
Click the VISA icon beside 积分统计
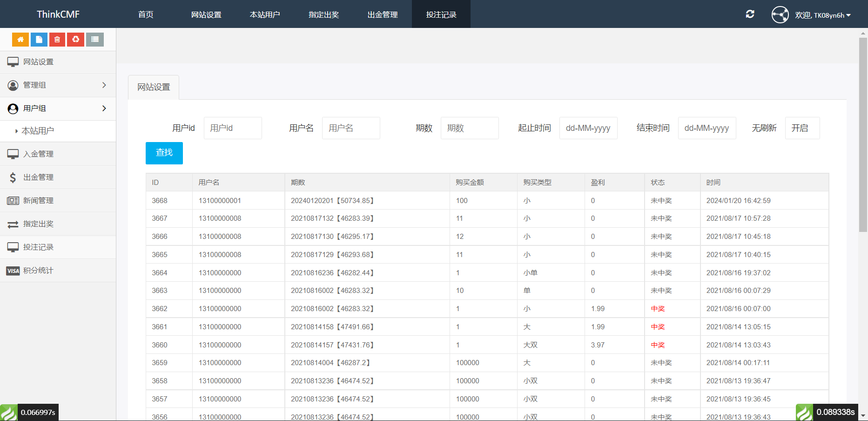click(x=13, y=271)
